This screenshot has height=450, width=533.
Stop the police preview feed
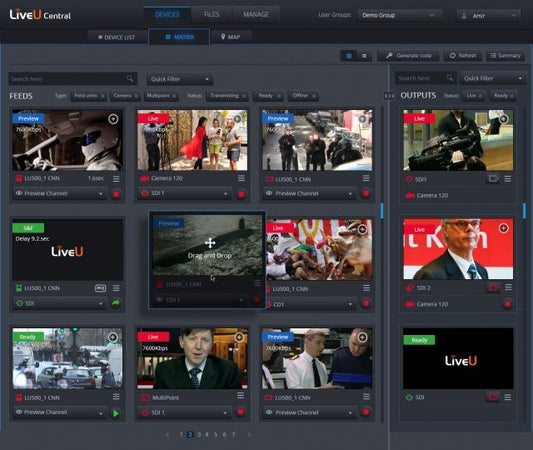[x=366, y=193]
